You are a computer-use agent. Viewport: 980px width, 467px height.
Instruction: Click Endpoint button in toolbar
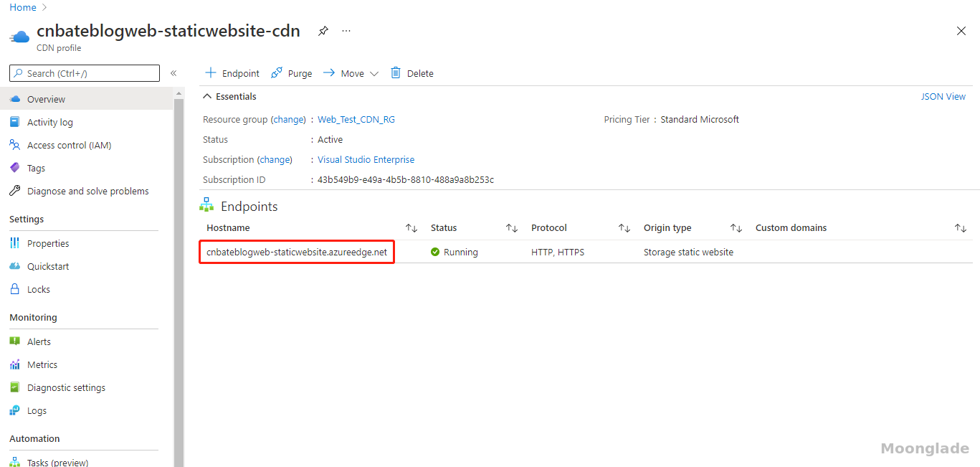click(x=232, y=73)
